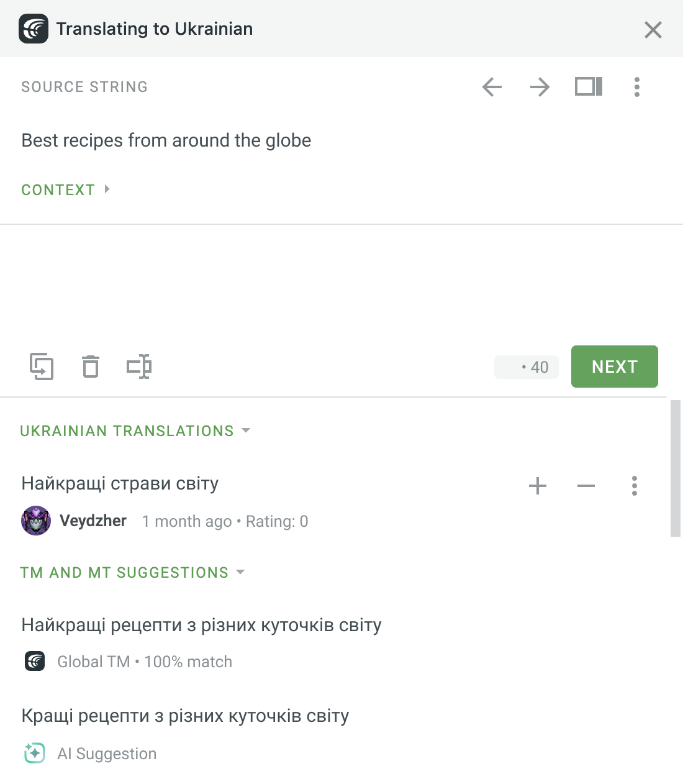Select the copy source string icon
Viewport: 683px width, 784px height.
pos(42,367)
